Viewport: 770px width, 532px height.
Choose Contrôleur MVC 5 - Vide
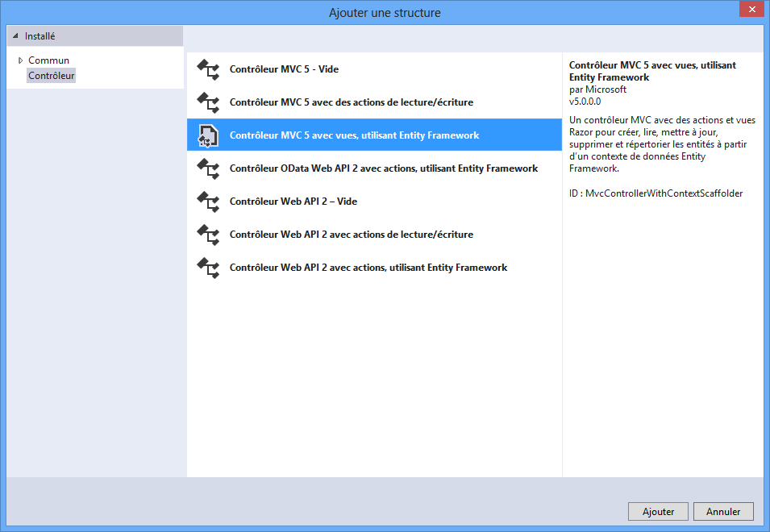(374, 69)
